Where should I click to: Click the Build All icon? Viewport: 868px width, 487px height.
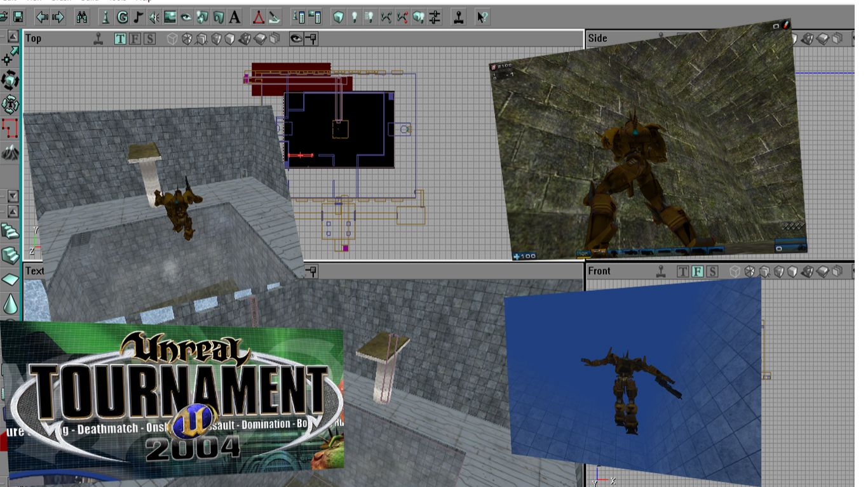tap(418, 17)
